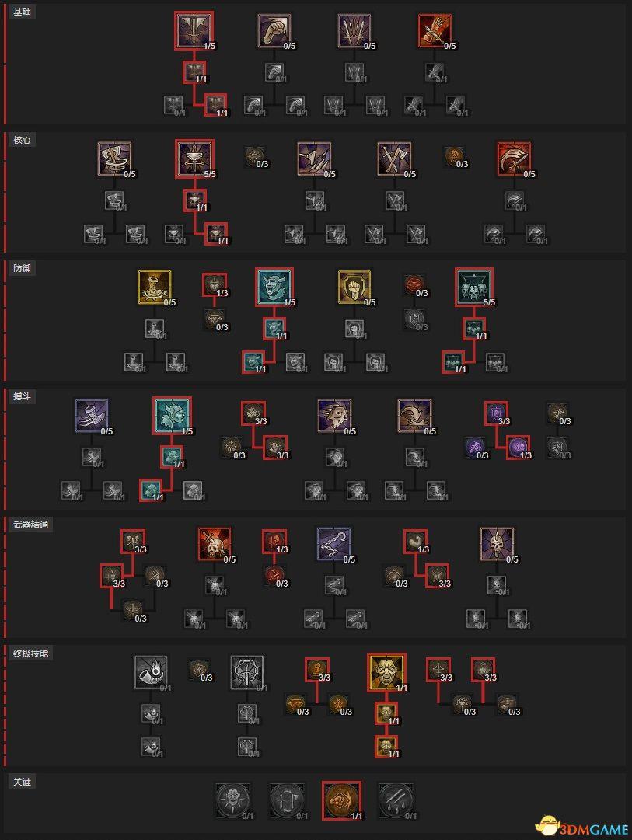The height and width of the screenshot is (840, 632).
Task: Select the golden fist-shield skill in 防御 row
Action: [x=354, y=288]
